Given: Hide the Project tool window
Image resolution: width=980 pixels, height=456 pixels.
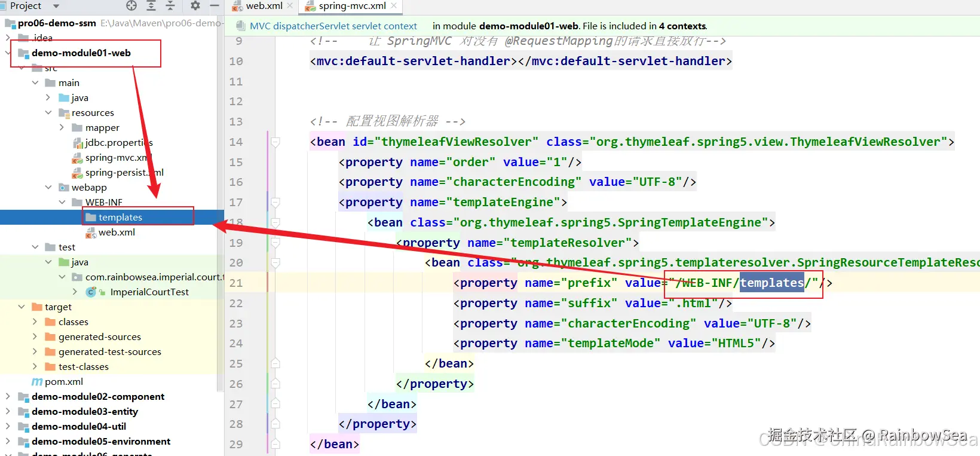Looking at the screenshot, I should tap(215, 6).
